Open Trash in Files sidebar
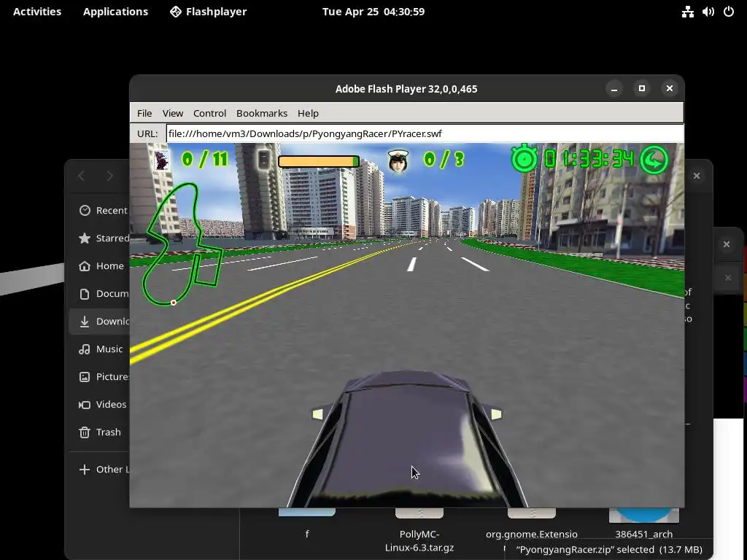Screen dimensions: 747x560 point(99,432)
